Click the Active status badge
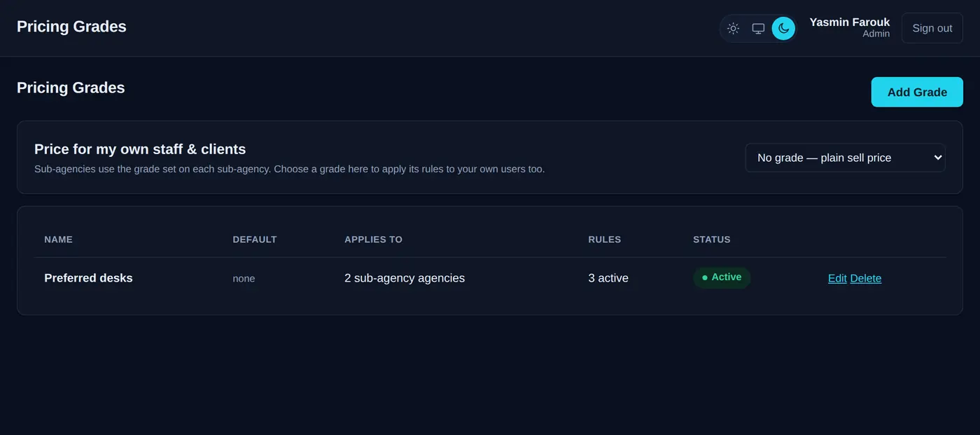980x435 pixels. coord(722,277)
